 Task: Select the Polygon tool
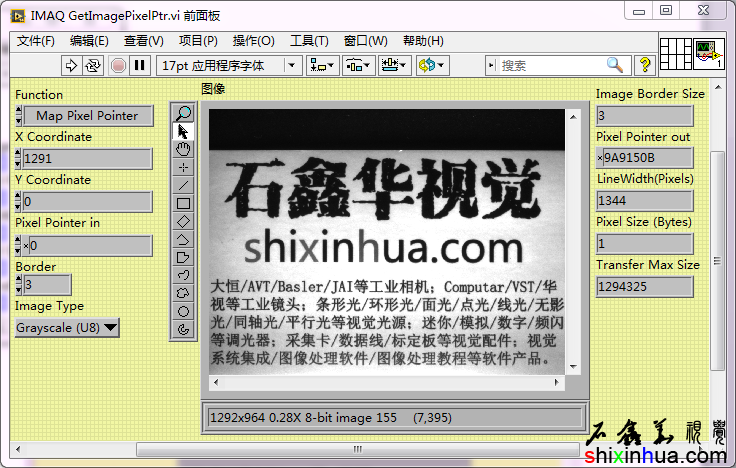(x=183, y=257)
